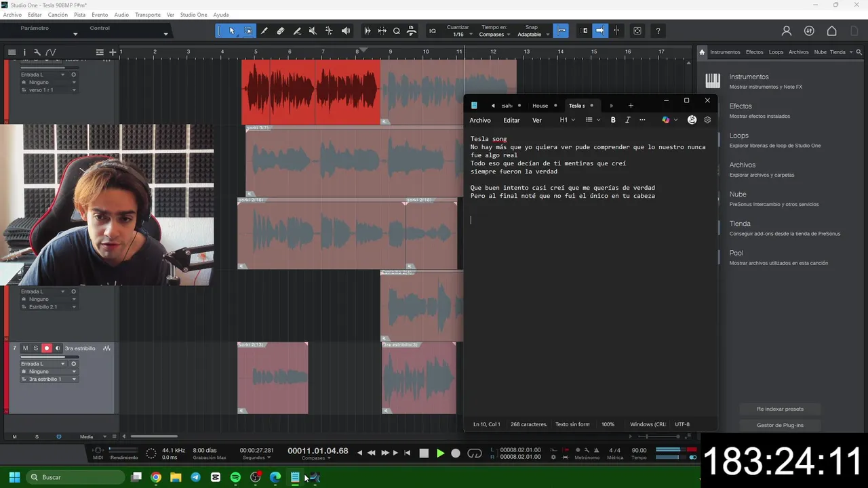Open the Transporte menu
868x488 pixels.
pyautogui.click(x=147, y=15)
